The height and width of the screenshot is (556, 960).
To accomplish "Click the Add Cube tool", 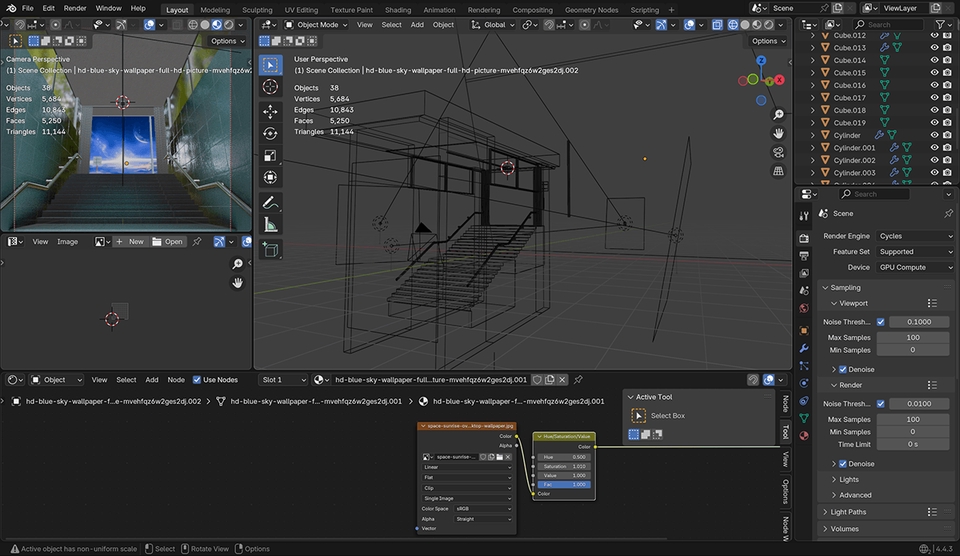I will (270, 250).
